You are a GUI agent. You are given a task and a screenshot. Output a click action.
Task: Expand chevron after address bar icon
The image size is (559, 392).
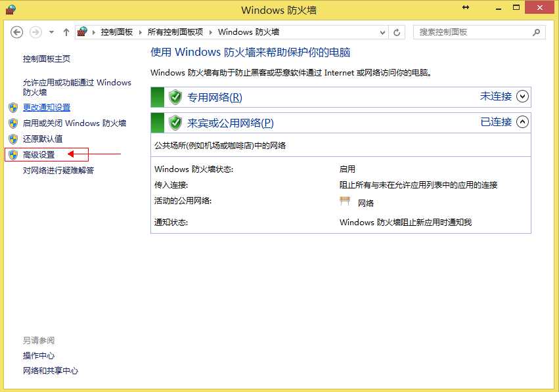(x=94, y=32)
